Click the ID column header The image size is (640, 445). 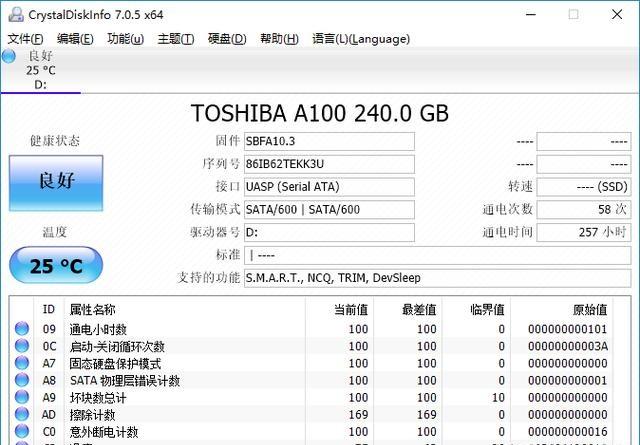(49, 309)
